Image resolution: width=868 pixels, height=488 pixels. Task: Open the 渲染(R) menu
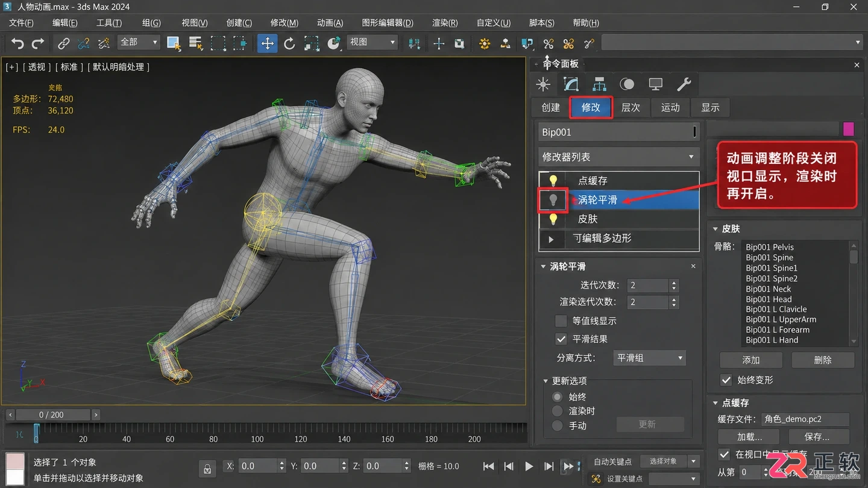pos(445,23)
